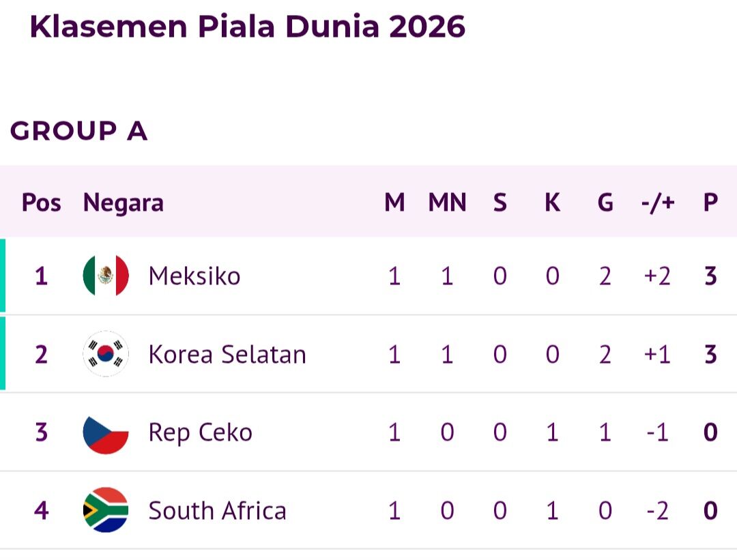Click position number 4 in table
Screen dimensions: 737x560
coord(42,511)
